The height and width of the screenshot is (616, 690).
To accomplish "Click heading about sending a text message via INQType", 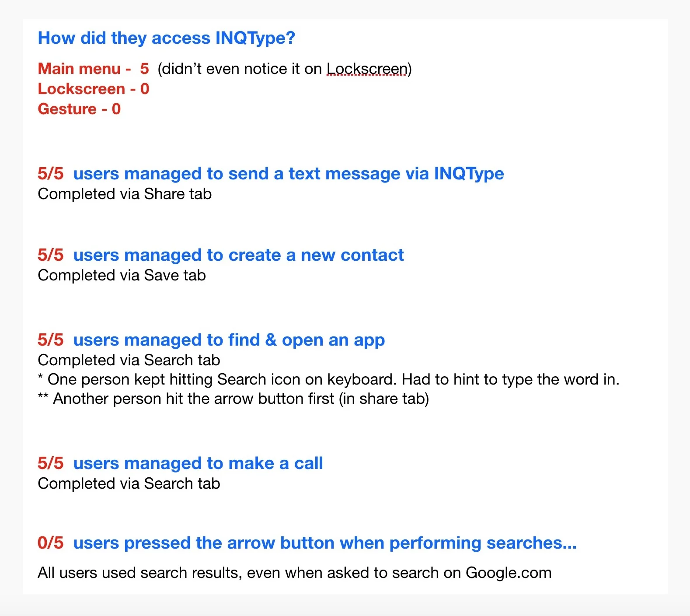I will [289, 174].
